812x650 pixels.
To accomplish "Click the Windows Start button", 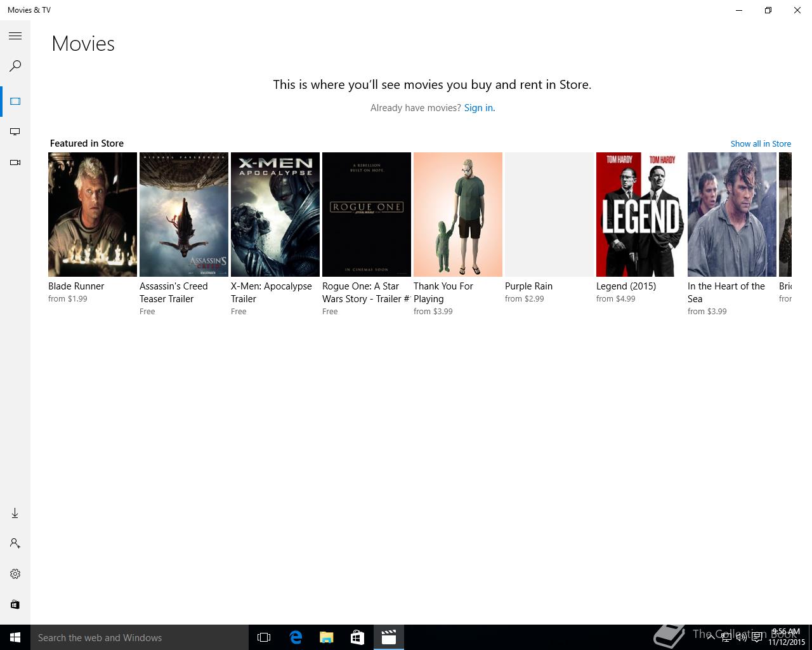I will pyautogui.click(x=15, y=637).
